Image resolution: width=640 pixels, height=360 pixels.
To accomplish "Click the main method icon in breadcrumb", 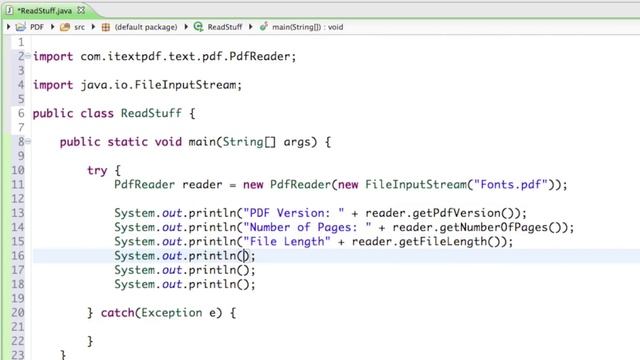I will (x=264, y=27).
